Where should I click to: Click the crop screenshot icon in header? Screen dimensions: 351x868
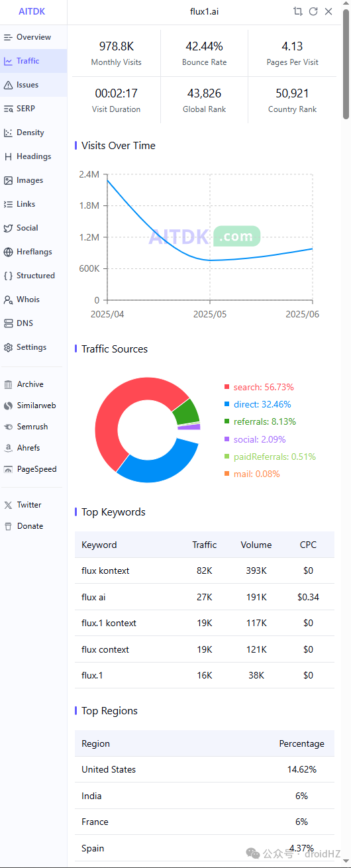[298, 11]
